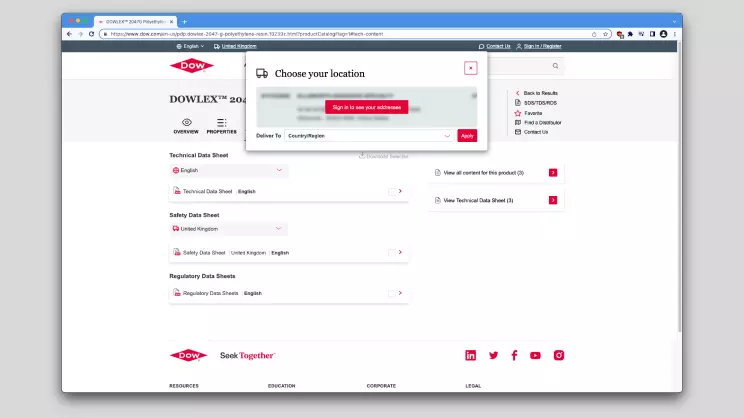Click the RESOURCES footer heading
The height and width of the screenshot is (418, 744).
coord(184,386)
